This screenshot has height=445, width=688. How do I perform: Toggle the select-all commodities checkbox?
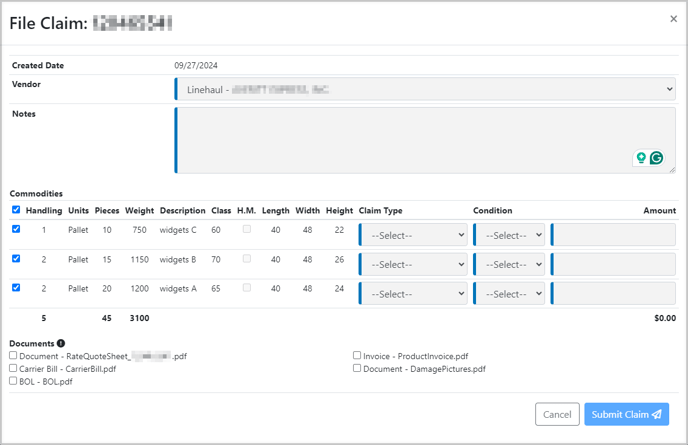point(16,210)
